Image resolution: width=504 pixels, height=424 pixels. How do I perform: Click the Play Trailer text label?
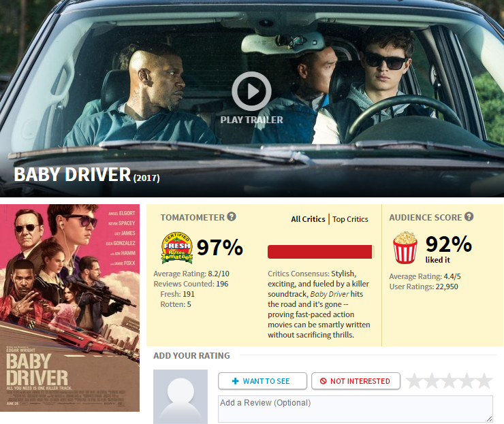[251, 120]
